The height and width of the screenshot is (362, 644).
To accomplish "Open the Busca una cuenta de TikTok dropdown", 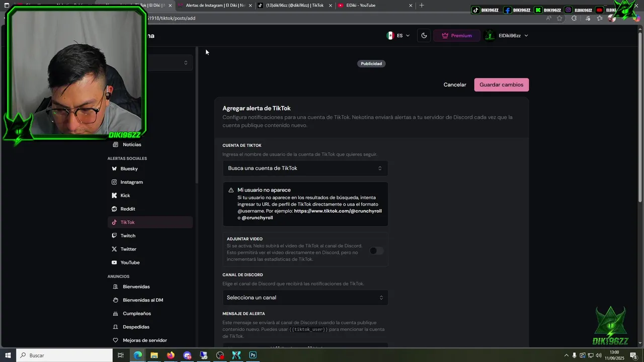I will [x=305, y=168].
